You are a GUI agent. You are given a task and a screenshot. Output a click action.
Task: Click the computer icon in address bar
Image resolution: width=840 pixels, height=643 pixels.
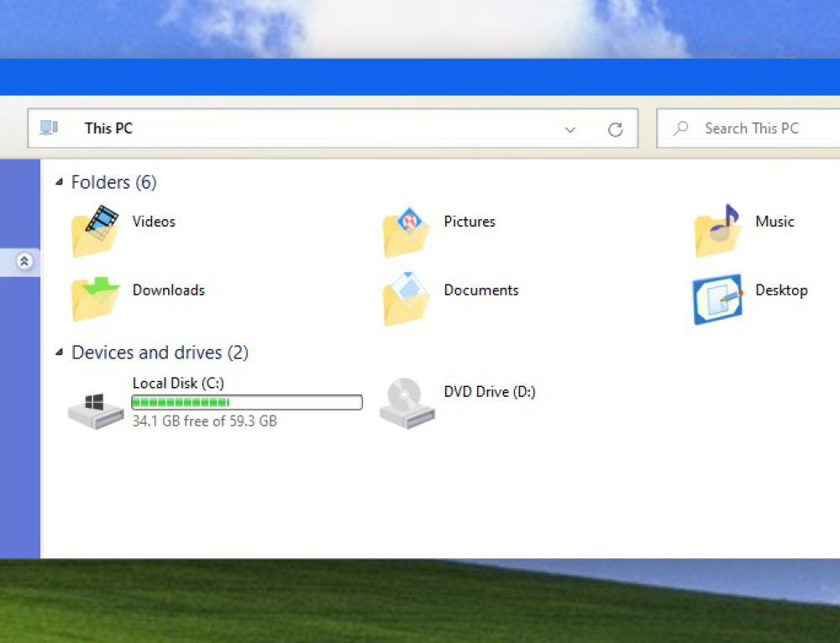[49, 128]
